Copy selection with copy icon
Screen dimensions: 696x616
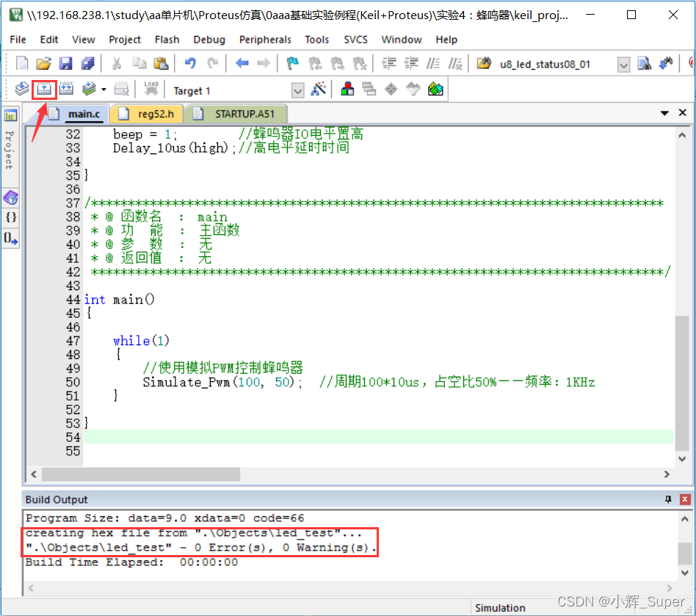[x=139, y=63]
